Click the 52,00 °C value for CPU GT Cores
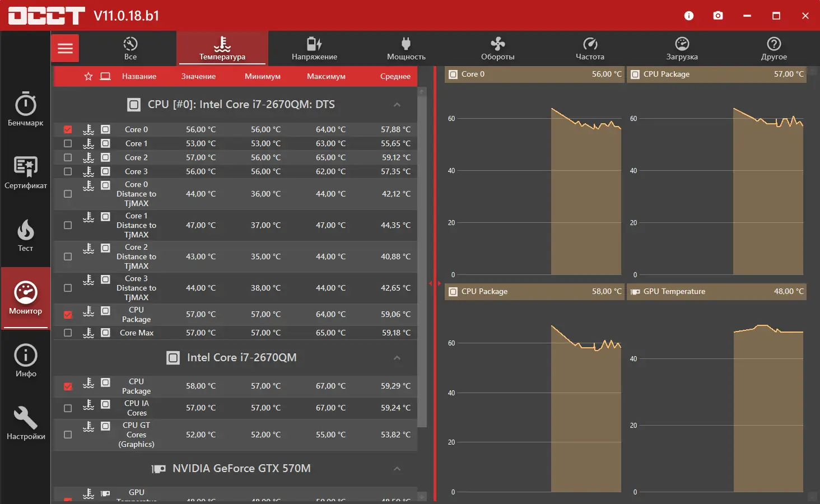Viewport: 820px width, 504px height. [201, 435]
